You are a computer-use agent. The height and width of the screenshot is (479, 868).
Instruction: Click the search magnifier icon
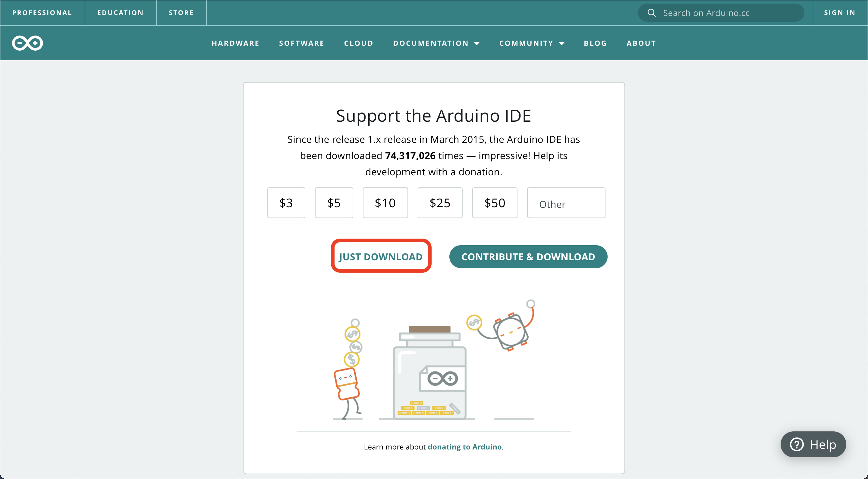tap(651, 13)
